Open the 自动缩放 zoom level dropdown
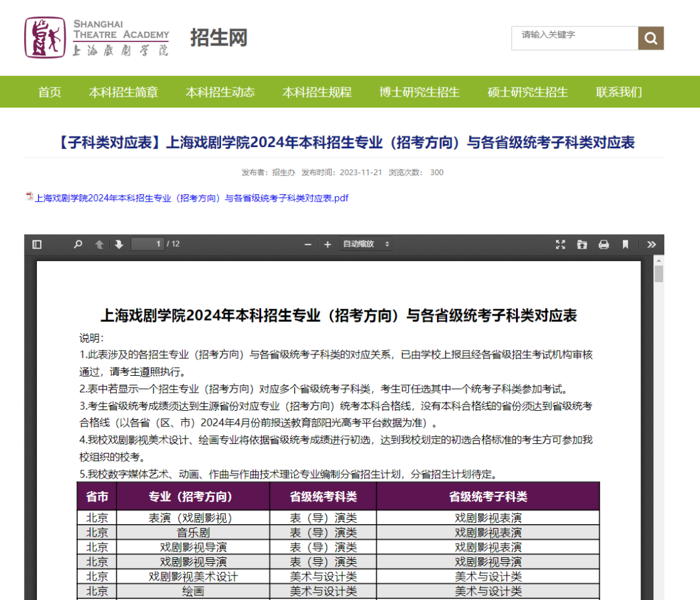The height and width of the screenshot is (600, 700). [x=366, y=244]
